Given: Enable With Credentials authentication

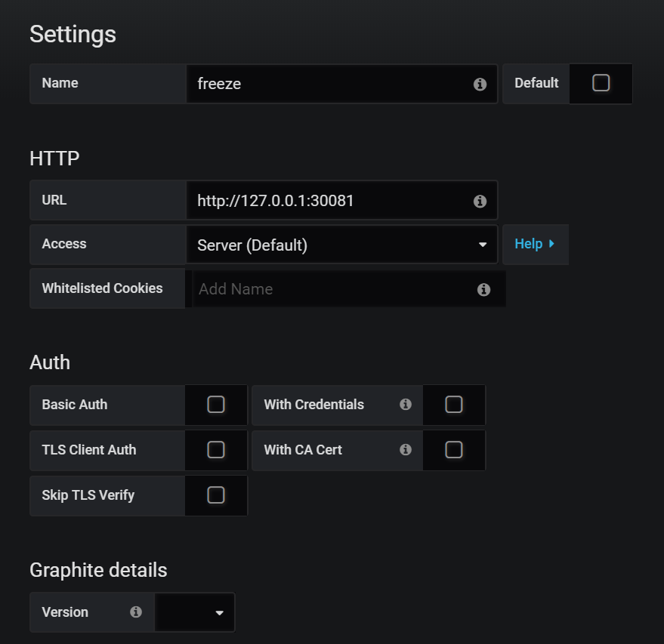Looking at the screenshot, I should [x=454, y=405].
